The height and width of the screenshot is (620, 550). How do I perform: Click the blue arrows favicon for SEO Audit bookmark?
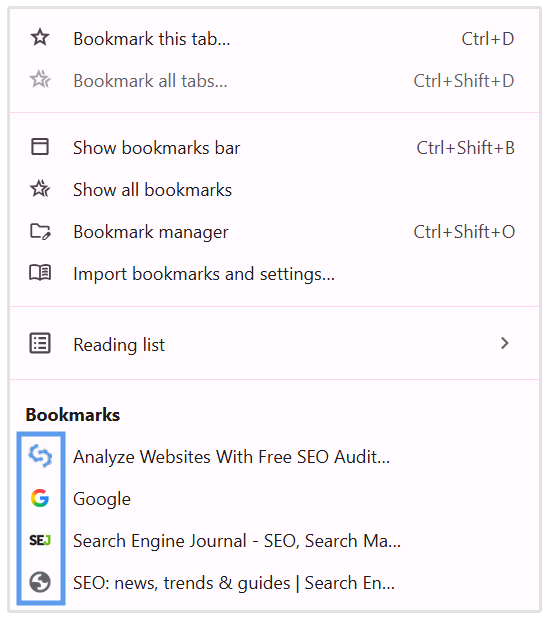40,456
